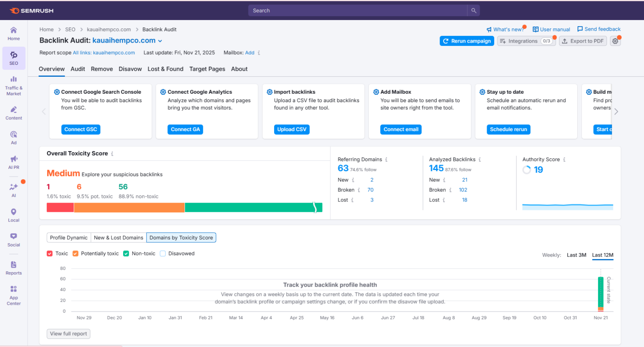Image resolution: width=644 pixels, height=347 pixels.
Task: Click the Nov 21 current state bar
Action: point(601,294)
